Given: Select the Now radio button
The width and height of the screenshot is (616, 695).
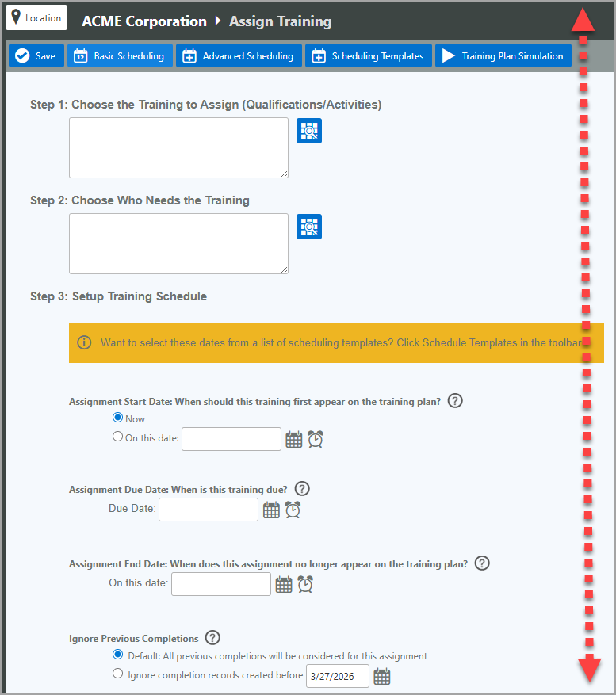Looking at the screenshot, I should click(117, 418).
